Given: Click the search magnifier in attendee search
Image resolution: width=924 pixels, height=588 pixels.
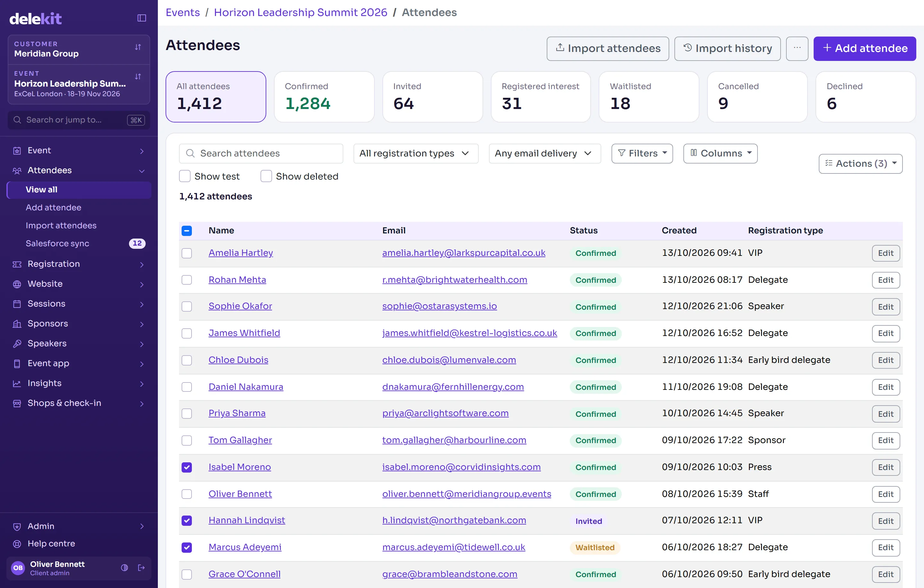Looking at the screenshot, I should [x=190, y=154].
